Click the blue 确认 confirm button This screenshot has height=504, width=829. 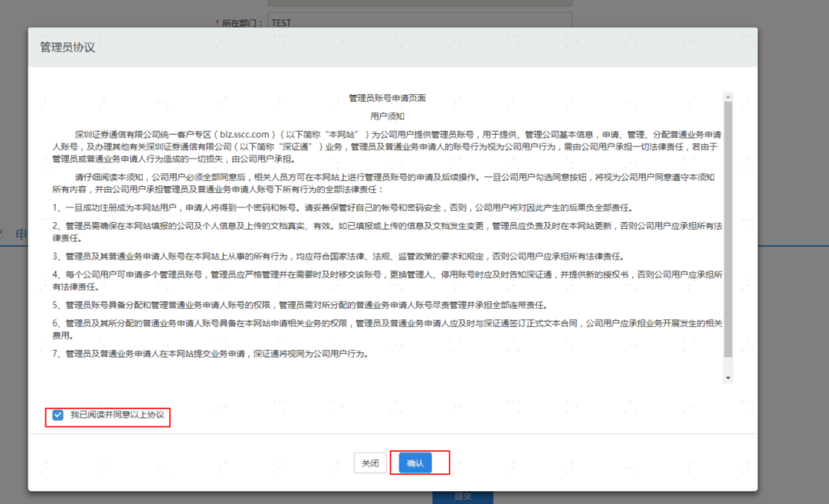[415, 463]
